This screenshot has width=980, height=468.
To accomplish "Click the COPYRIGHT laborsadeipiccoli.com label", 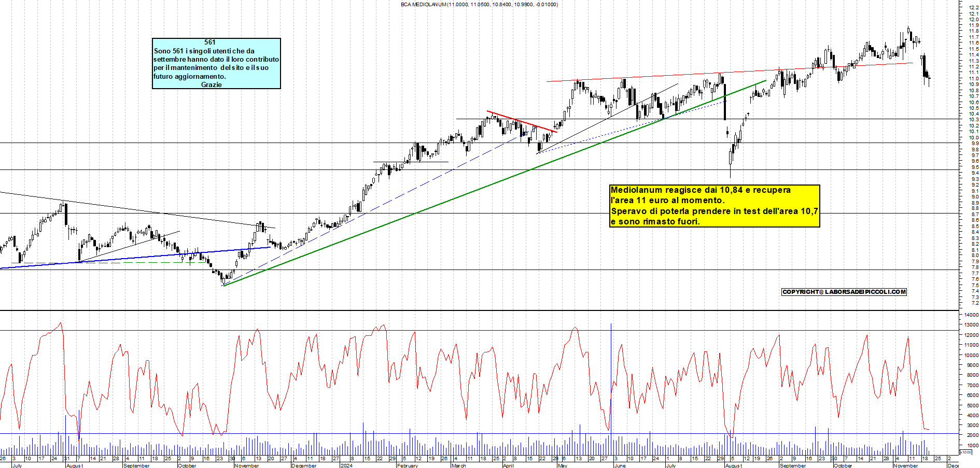I will (844, 292).
